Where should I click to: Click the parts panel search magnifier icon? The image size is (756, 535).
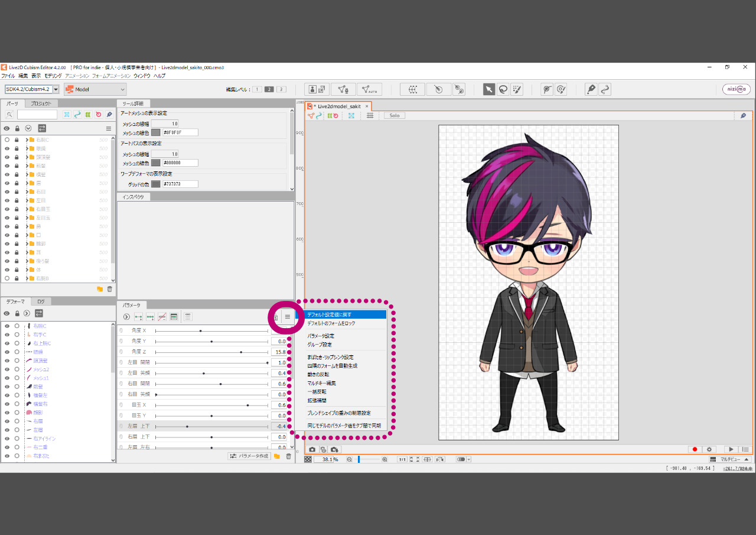(x=9, y=115)
